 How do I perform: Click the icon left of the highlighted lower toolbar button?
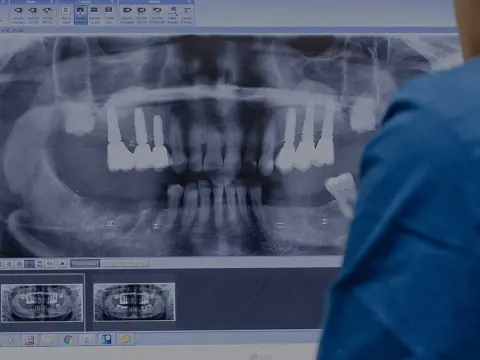tap(19, 264)
